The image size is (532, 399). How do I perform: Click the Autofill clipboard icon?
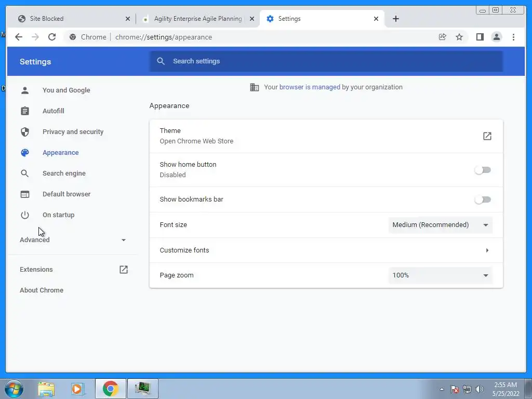pyautogui.click(x=25, y=111)
